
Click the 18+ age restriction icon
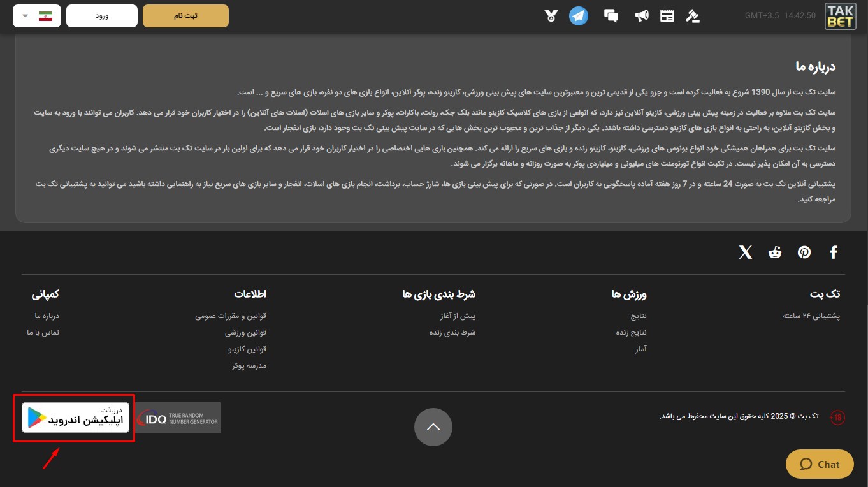coord(837,418)
